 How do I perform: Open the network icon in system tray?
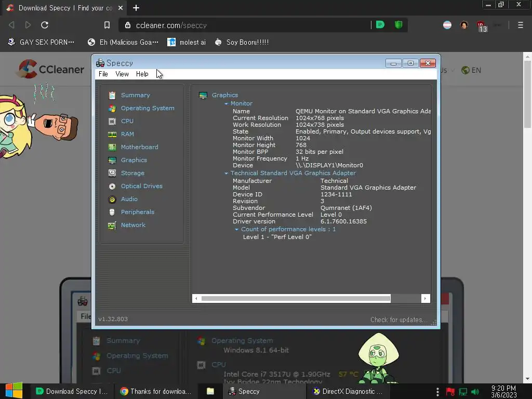tap(463, 392)
